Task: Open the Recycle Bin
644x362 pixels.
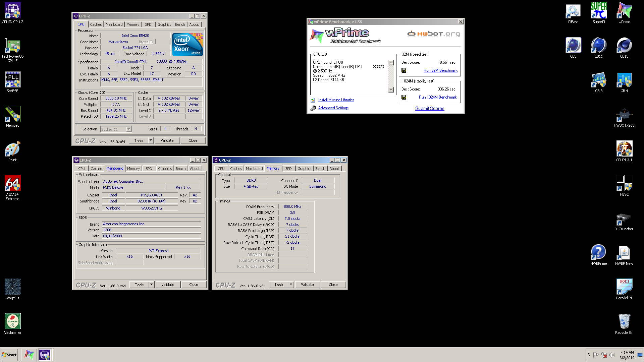Action: point(624,324)
